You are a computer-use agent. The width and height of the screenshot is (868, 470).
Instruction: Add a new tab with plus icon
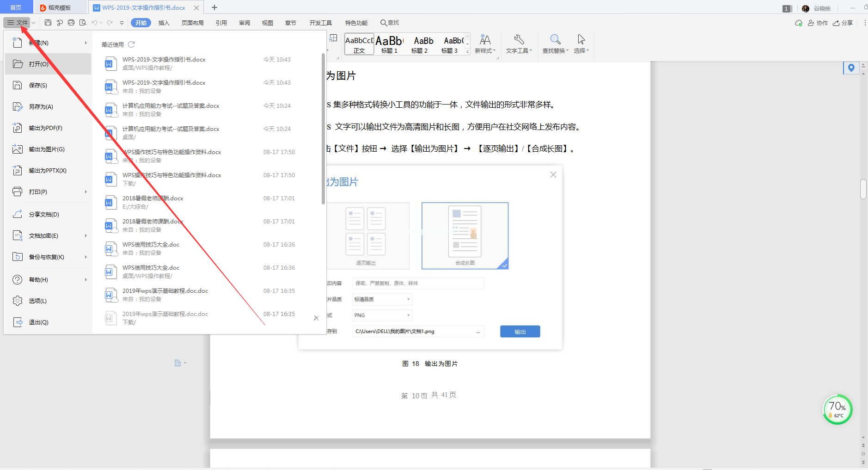coord(214,7)
